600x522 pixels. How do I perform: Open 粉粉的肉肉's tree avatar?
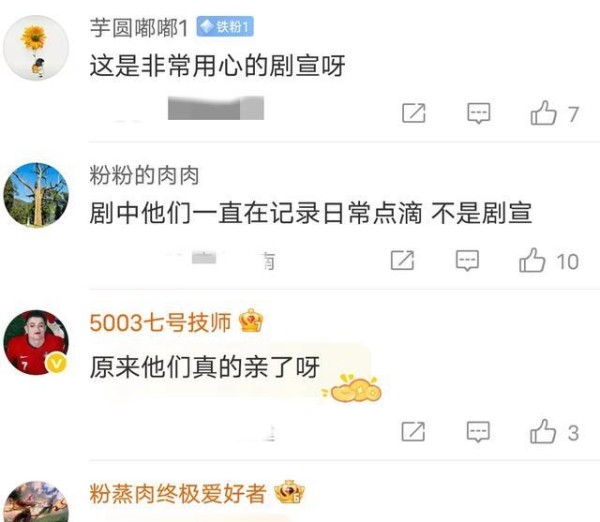point(36,195)
